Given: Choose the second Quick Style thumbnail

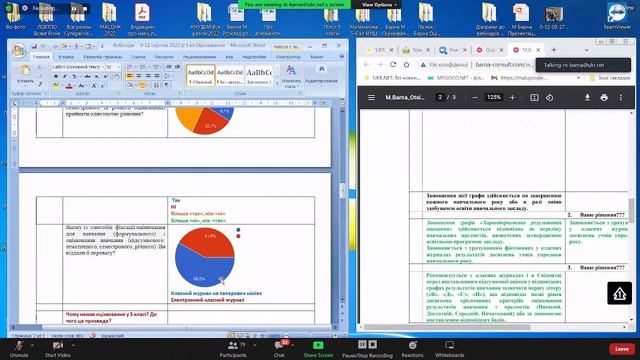Looking at the screenshot, I should click(x=230, y=75).
